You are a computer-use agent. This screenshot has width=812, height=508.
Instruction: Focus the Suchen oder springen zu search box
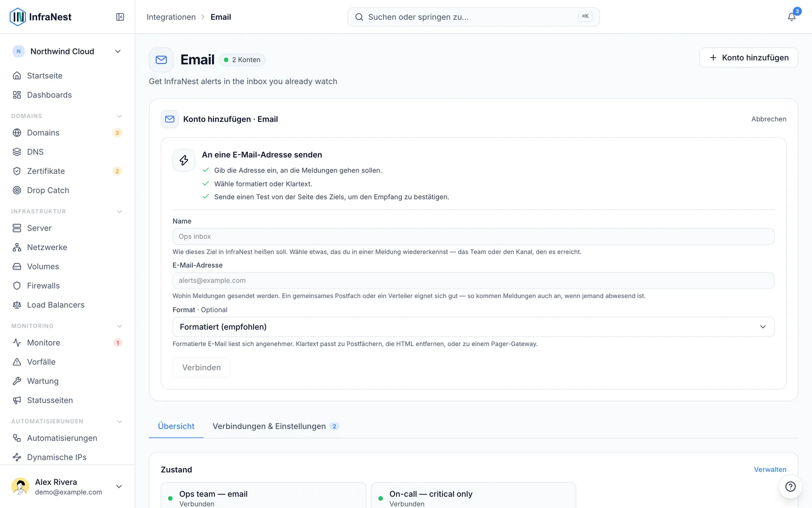(x=473, y=17)
